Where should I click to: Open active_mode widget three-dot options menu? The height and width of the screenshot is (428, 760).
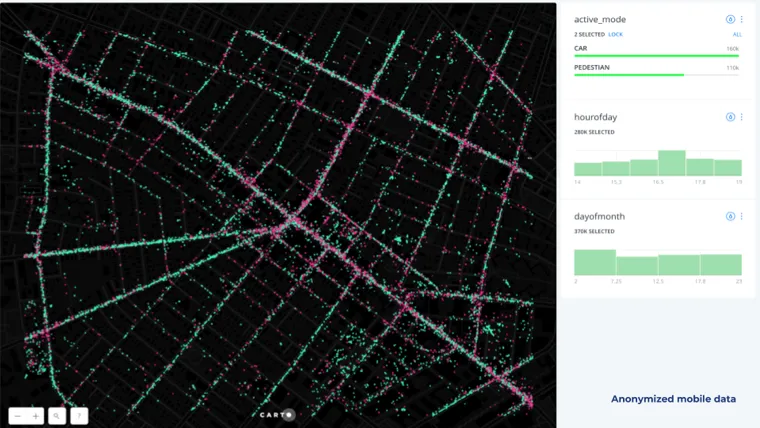point(742,19)
